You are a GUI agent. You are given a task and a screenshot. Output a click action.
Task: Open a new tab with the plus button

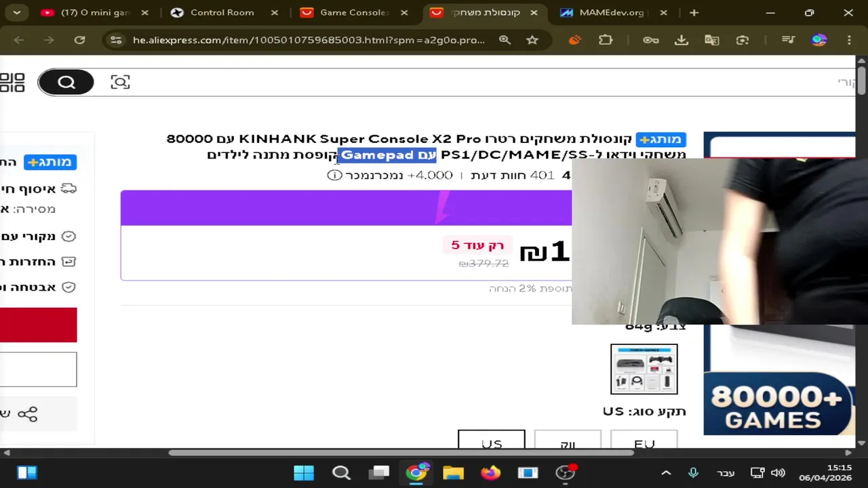point(694,12)
